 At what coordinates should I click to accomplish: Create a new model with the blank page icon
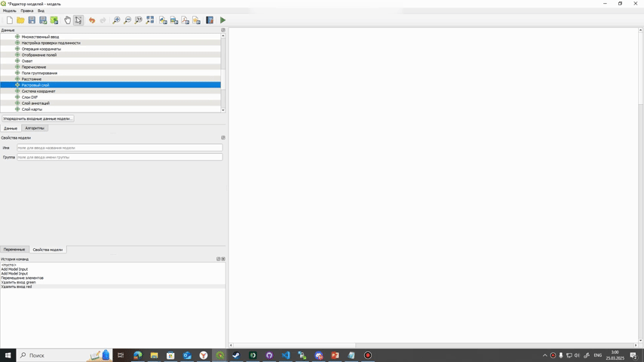click(10, 20)
